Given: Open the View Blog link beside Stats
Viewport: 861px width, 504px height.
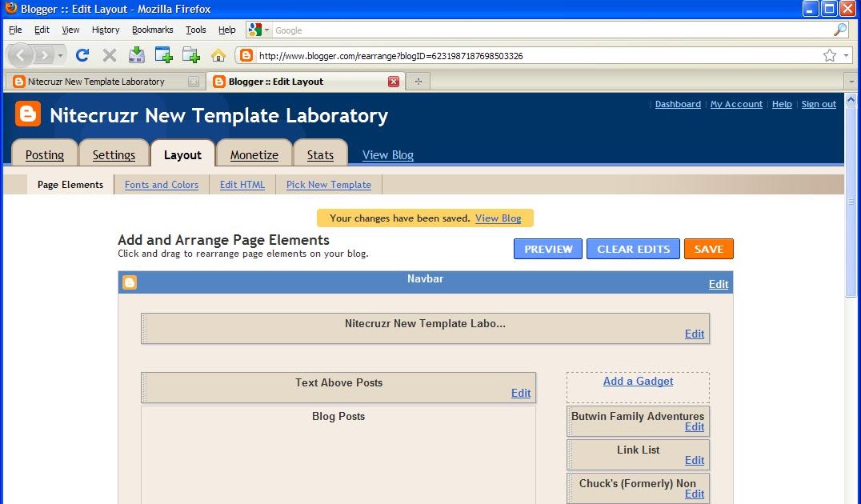Looking at the screenshot, I should click(387, 155).
